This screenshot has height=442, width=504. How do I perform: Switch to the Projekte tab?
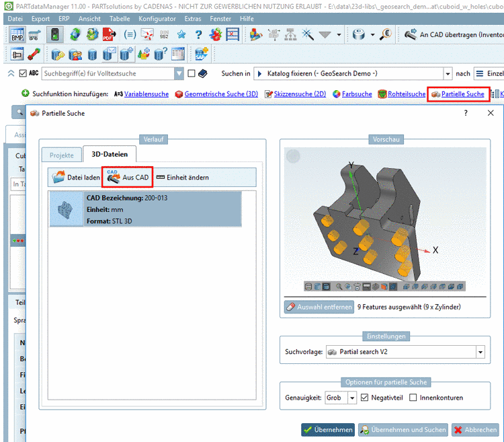pyautogui.click(x=61, y=155)
